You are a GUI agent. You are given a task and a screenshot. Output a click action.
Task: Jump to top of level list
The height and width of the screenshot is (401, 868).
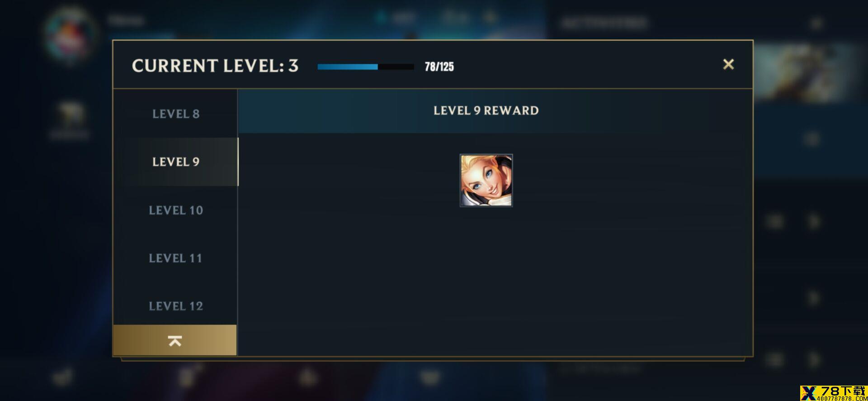coord(175,340)
